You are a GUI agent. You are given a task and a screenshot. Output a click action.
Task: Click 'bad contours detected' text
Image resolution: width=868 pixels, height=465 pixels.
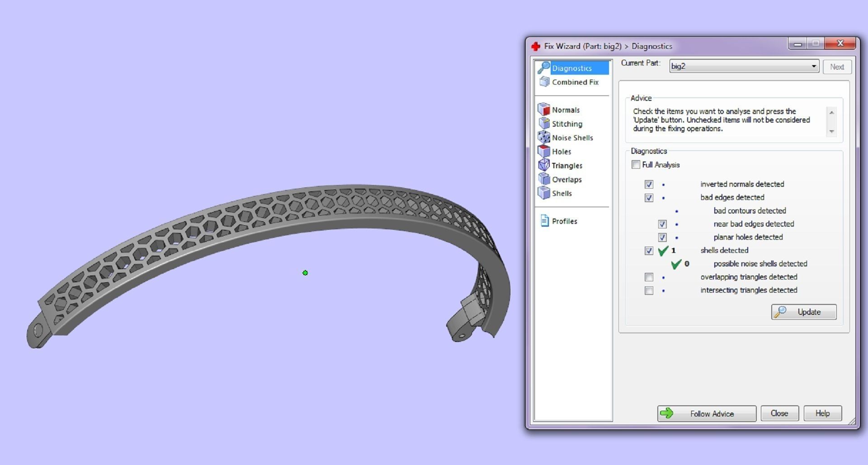pos(750,211)
